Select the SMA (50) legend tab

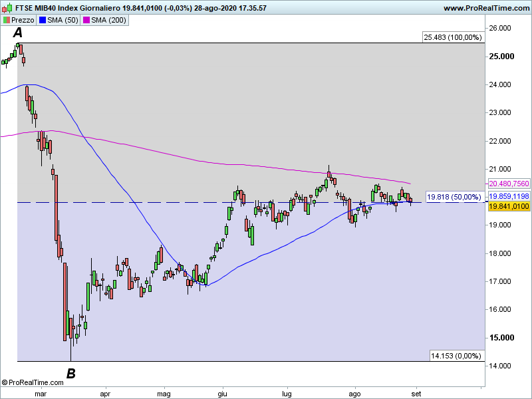coord(59,20)
